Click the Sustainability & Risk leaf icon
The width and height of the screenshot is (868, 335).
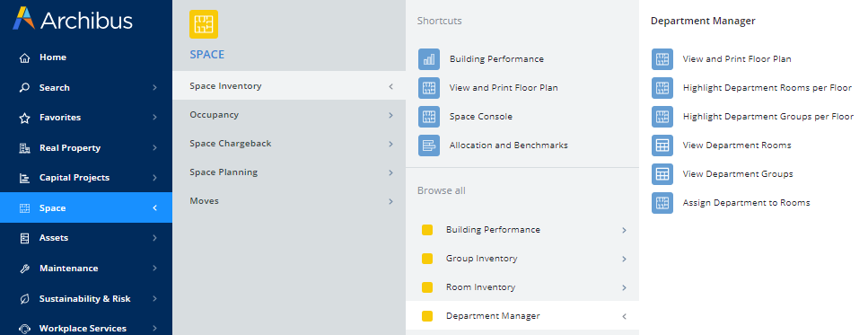(x=24, y=299)
